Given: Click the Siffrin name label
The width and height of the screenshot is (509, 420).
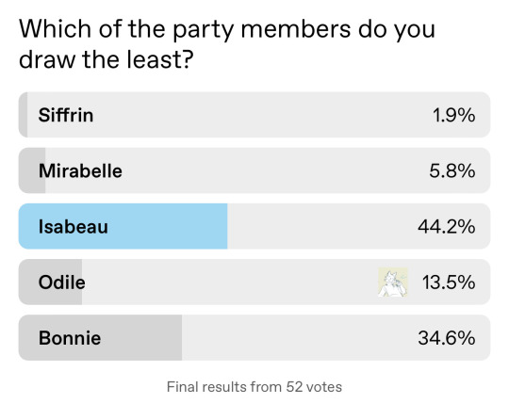Looking at the screenshot, I should 66,115.
